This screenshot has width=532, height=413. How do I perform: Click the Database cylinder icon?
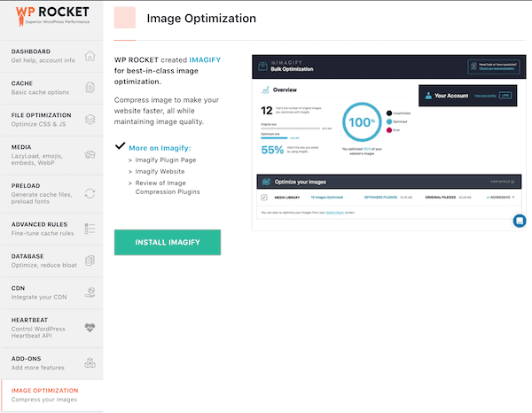click(x=90, y=261)
